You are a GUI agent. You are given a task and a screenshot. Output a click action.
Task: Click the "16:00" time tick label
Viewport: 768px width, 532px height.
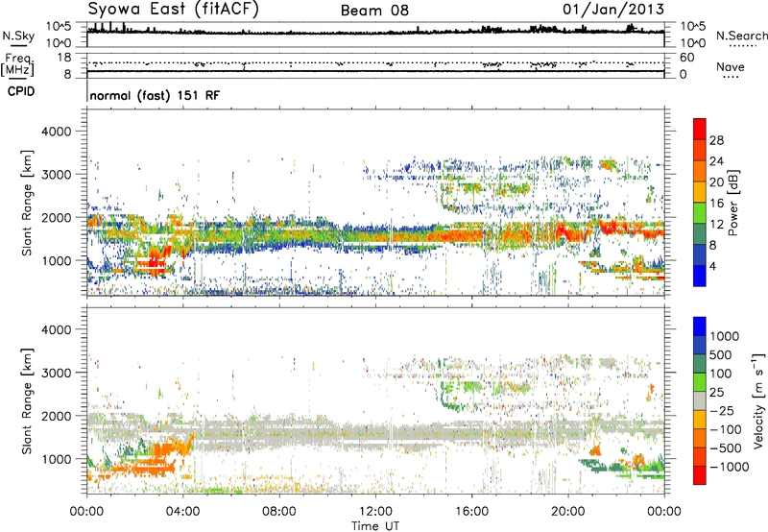point(471,512)
